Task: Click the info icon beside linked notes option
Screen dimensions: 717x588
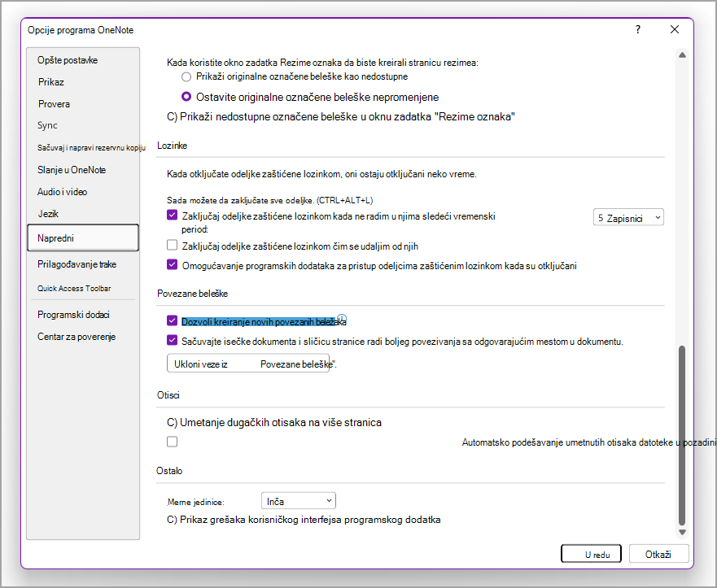Action: 342,319
